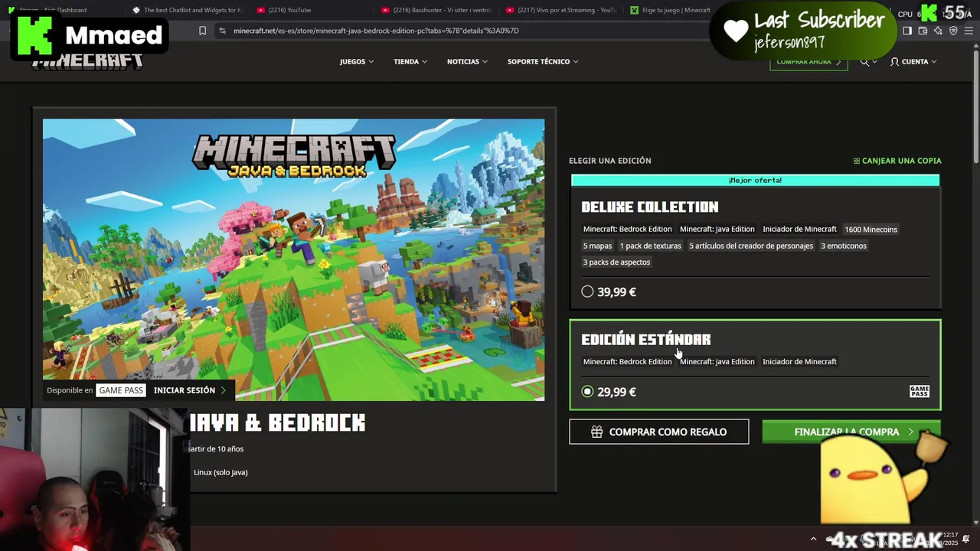
Task: Show hidden icons in the taskbar tray
Action: tap(813, 539)
